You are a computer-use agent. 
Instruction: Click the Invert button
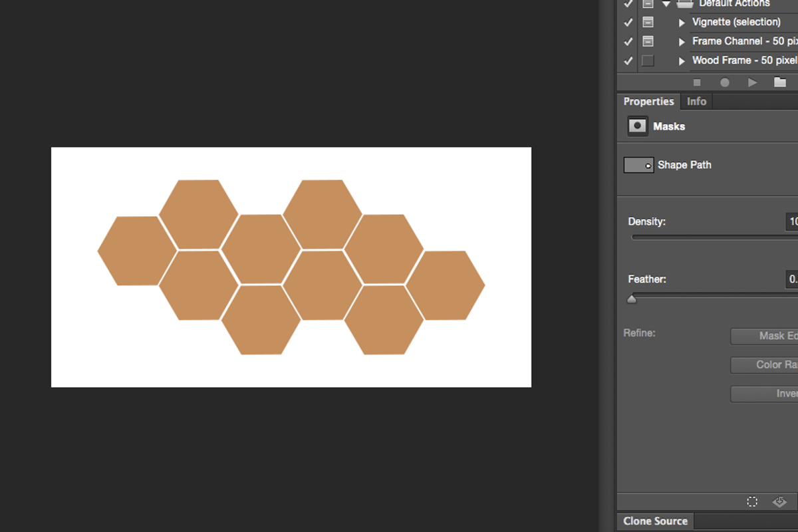click(765, 394)
